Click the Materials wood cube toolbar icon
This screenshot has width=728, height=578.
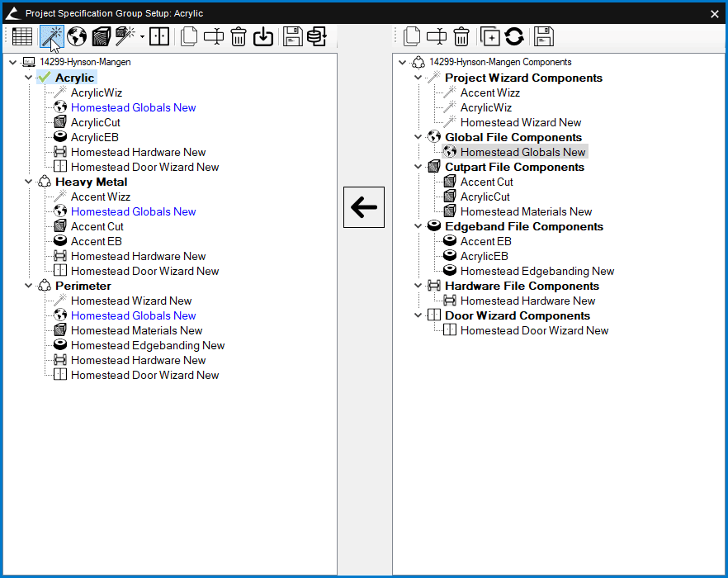[x=101, y=36]
